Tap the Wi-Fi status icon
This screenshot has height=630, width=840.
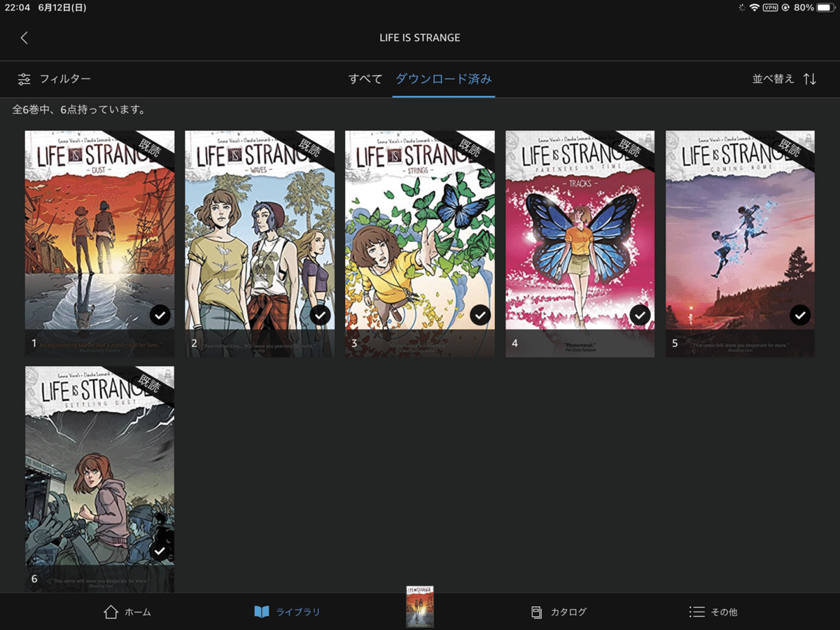(754, 8)
